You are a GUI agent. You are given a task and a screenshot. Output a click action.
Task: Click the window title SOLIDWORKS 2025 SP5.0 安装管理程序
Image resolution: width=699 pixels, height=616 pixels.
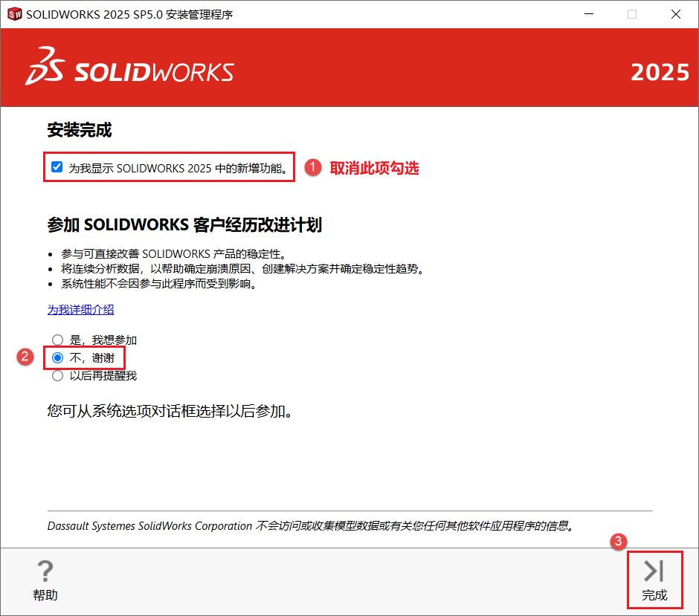click(129, 15)
